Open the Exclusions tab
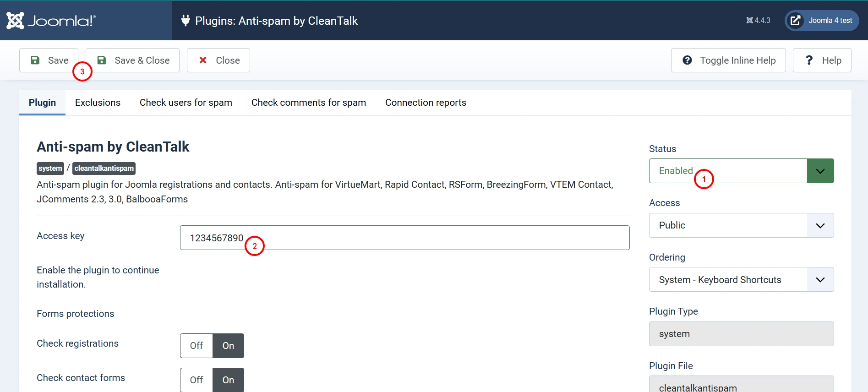Screen dimensions: 868x392 tap(98, 103)
